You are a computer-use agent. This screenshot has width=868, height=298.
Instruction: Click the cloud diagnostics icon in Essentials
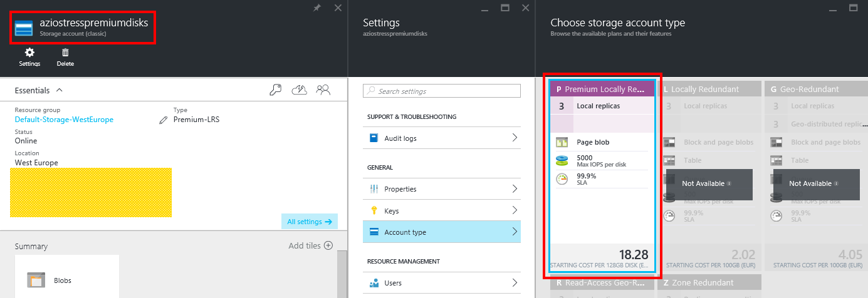(x=300, y=90)
